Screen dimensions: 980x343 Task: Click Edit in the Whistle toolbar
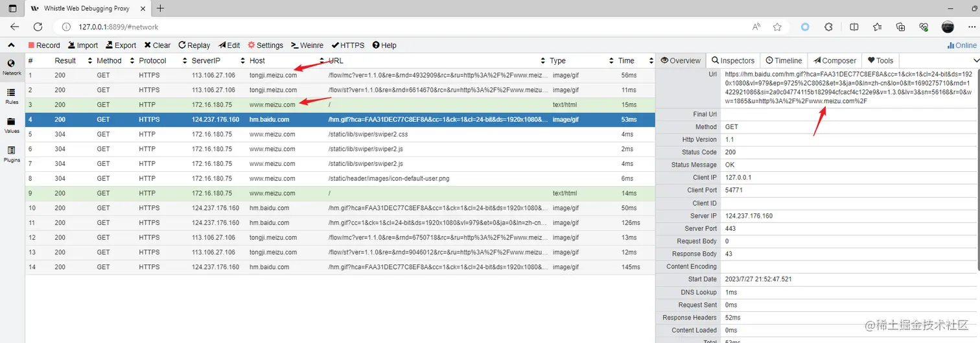coord(229,45)
